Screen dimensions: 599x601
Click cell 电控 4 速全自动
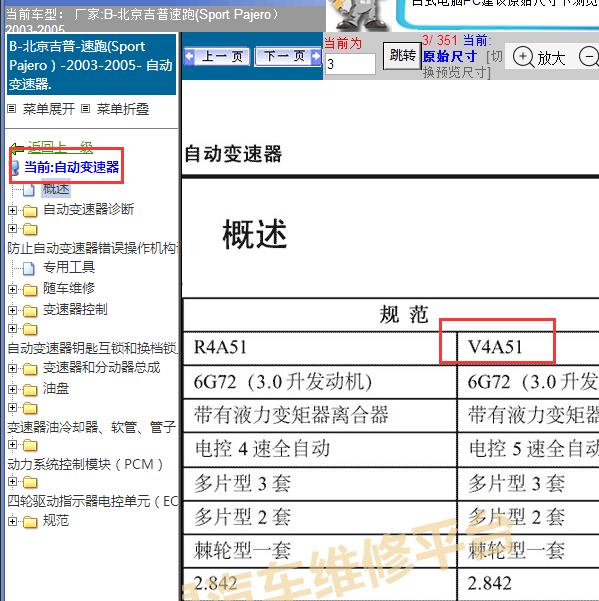tap(320, 449)
